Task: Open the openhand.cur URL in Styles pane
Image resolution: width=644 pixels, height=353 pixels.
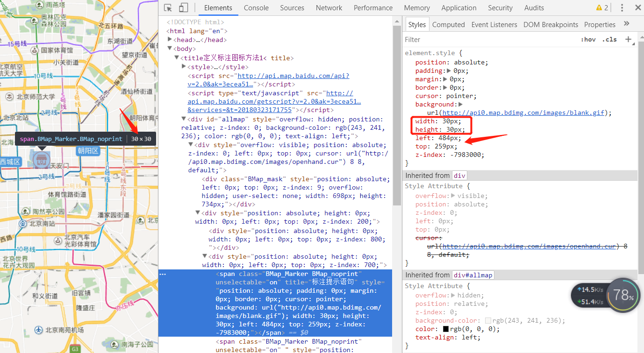Action: coord(529,246)
